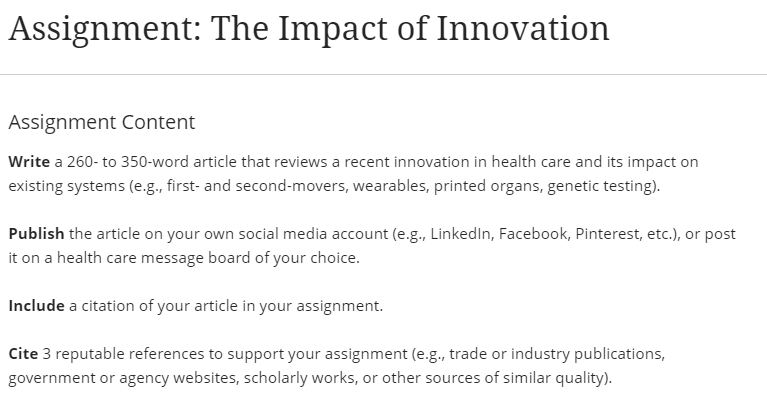Click the 'Assignment Content' heading
Screen dimensions: 767x419
coord(102,122)
